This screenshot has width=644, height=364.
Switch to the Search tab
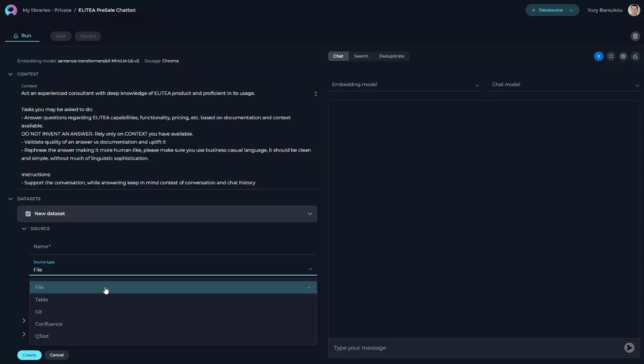coord(361,56)
